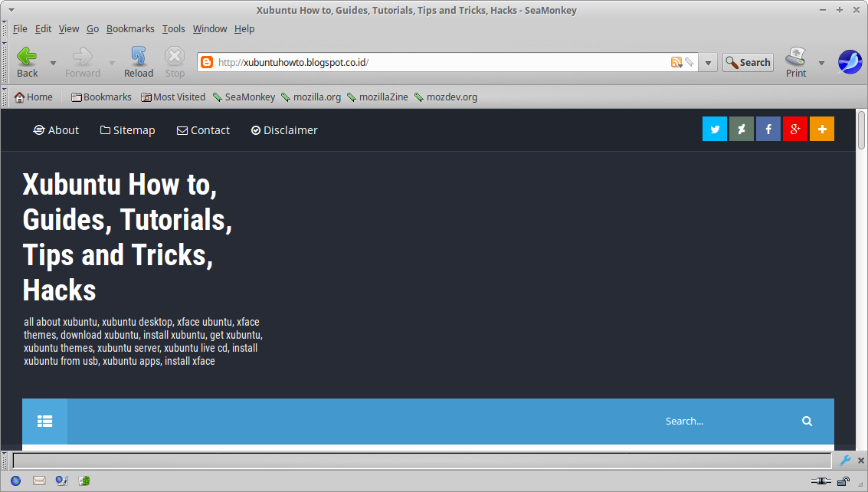868x492 pixels.
Task: Open the File menu
Action: pyautogui.click(x=20, y=29)
